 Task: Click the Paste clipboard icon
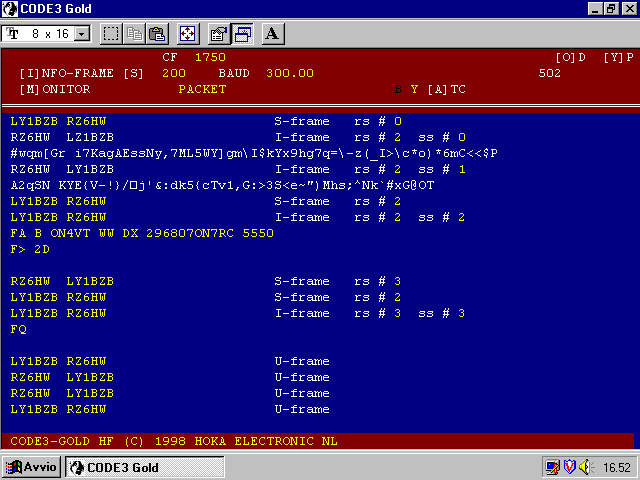(x=157, y=34)
